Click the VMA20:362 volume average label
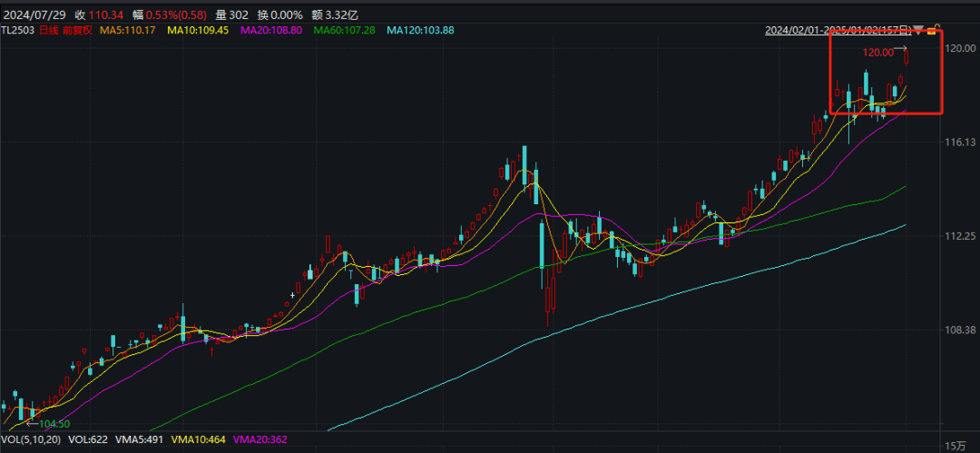 (258, 440)
